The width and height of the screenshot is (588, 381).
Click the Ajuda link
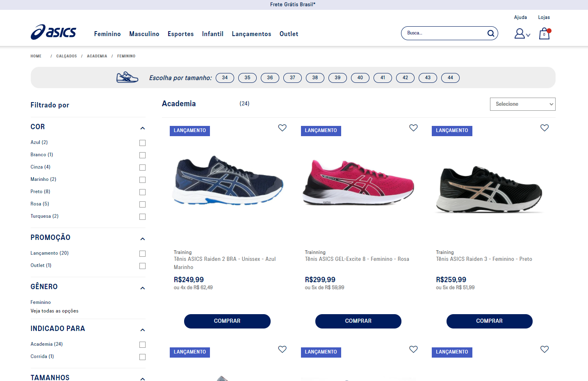(520, 17)
